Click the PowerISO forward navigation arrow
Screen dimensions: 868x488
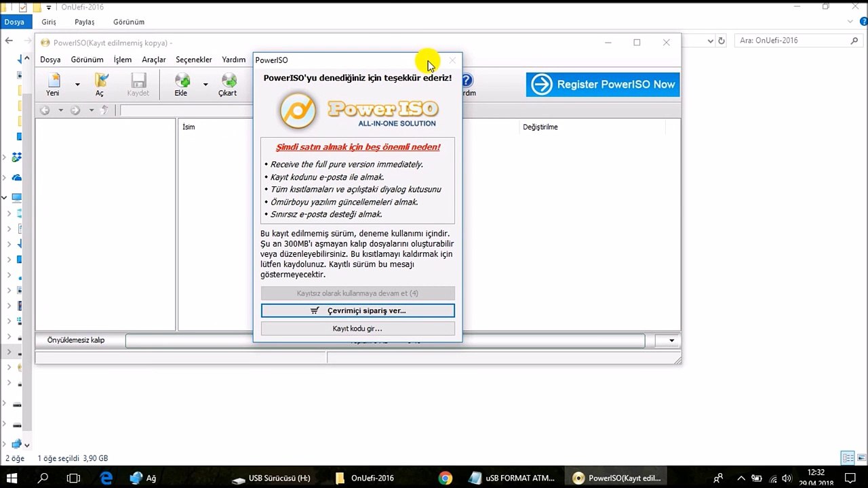(75, 110)
